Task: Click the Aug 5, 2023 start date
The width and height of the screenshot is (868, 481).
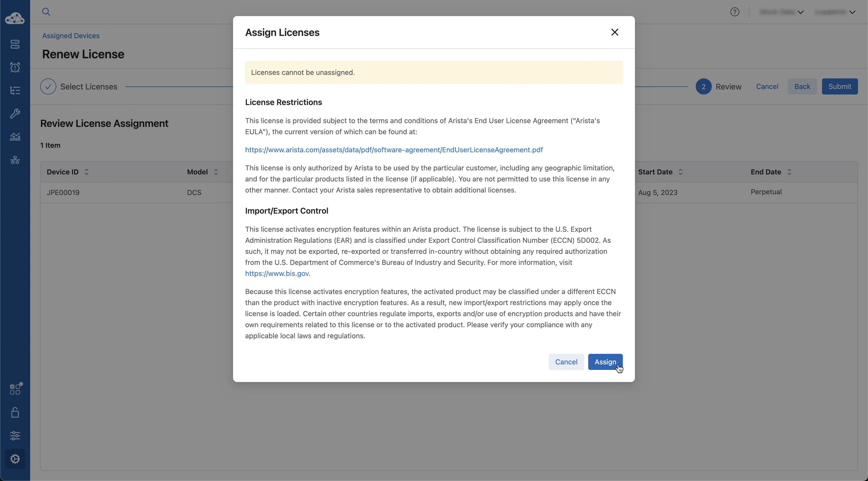Action: [x=657, y=193]
